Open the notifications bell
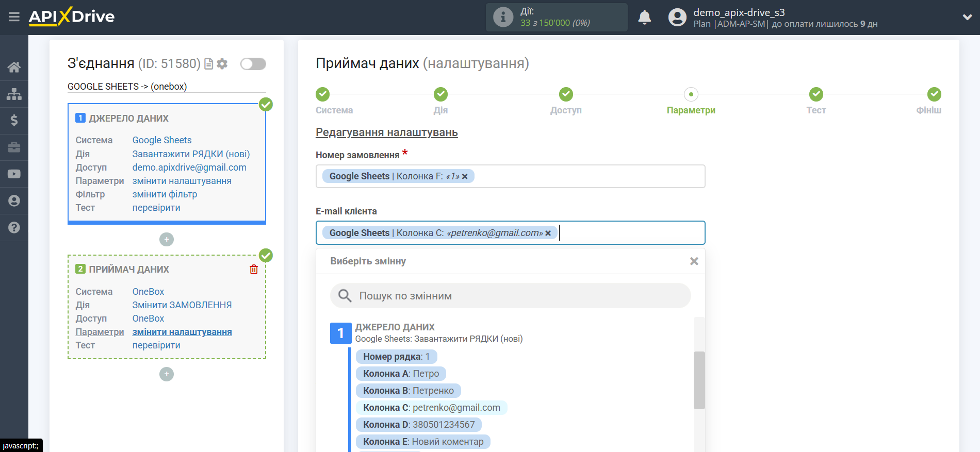980x452 pixels. pos(645,17)
